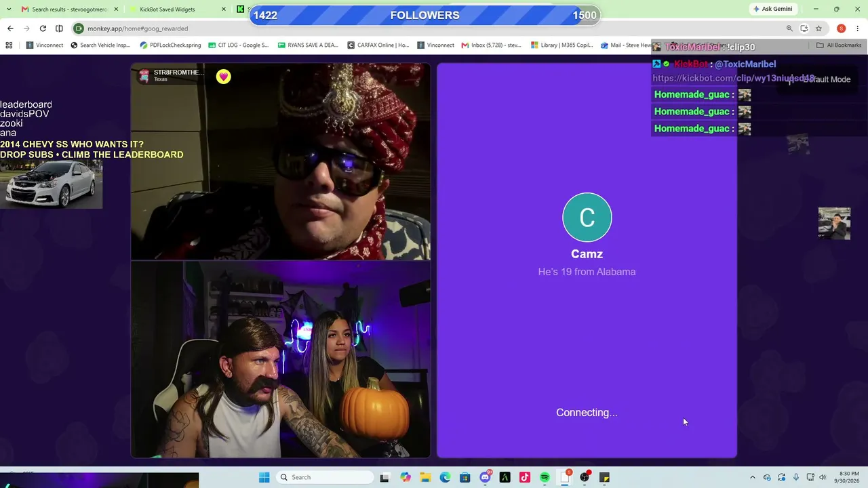868x488 pixels.
Task: Open File Explorer from the taskbar
Action: pos(425,477)
